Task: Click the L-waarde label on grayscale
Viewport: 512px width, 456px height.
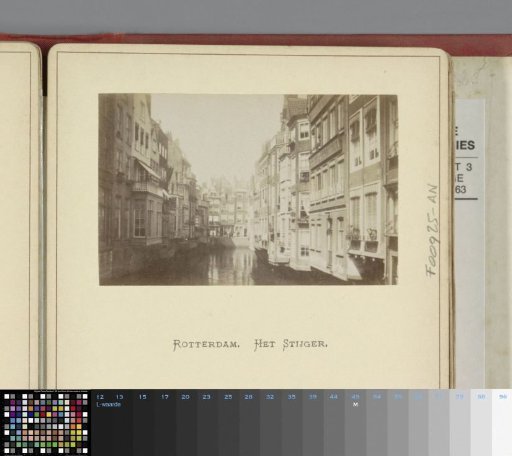Action: click(x=108, y=405)
